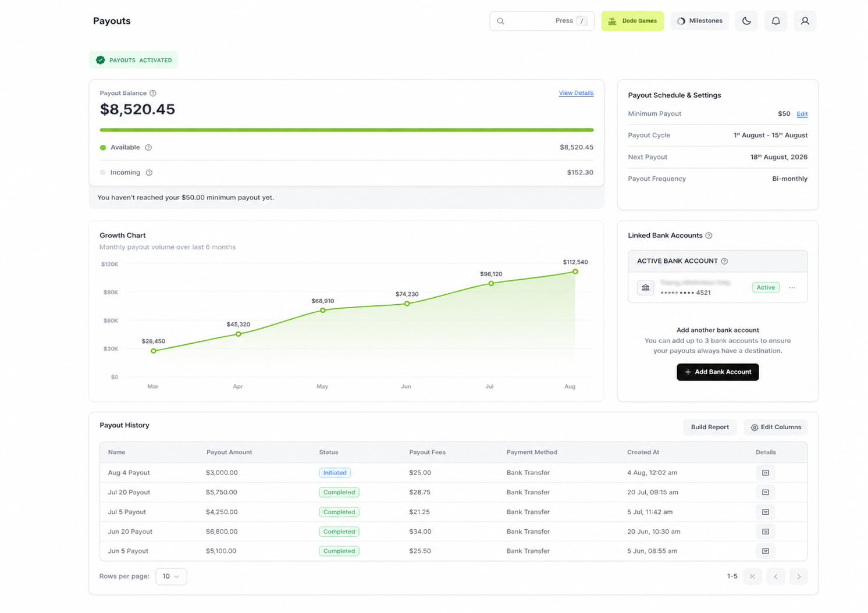Edit the Minimum Payout value
868x613 pixels.
802,114
